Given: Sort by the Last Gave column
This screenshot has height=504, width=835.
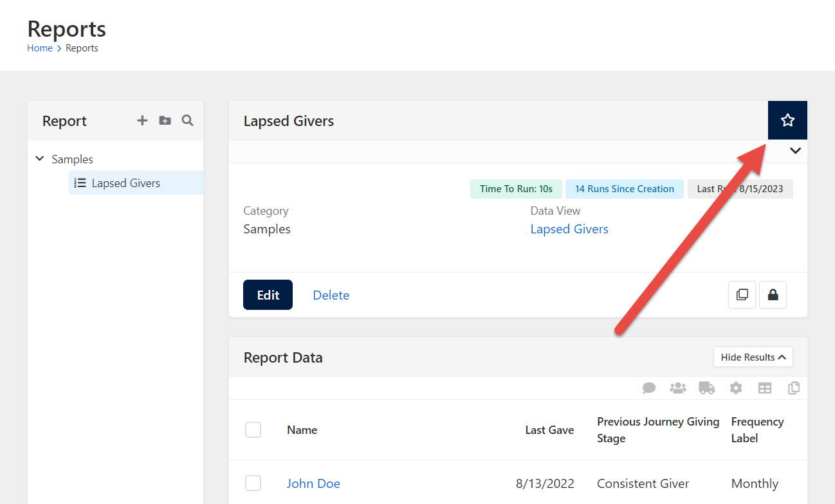Looking at the screenshot, I should (x=549, y=430).
